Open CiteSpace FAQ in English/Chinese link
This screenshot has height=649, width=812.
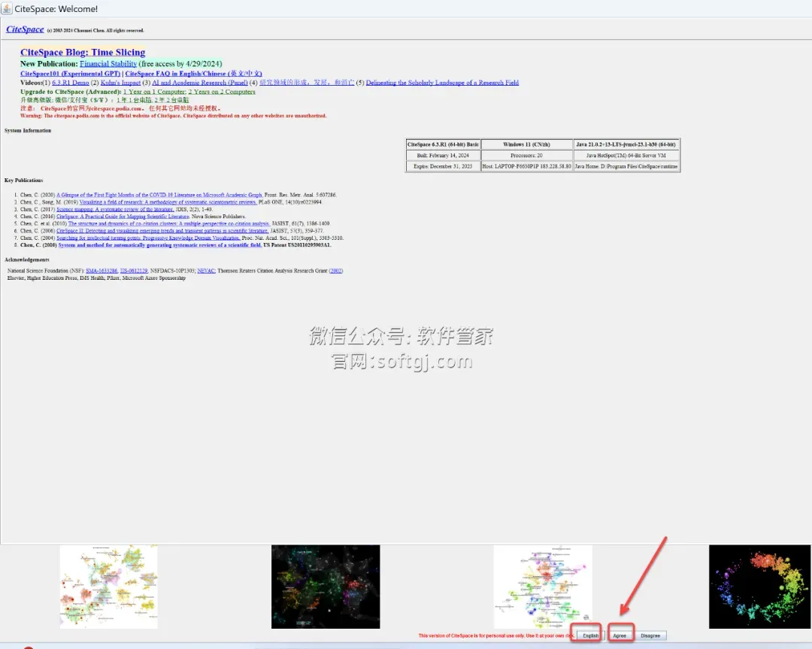194,74
